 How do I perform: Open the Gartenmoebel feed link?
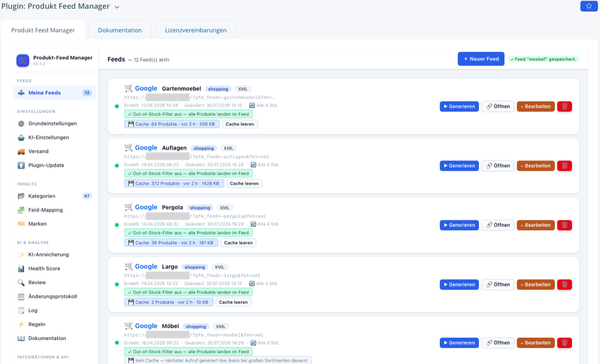tap(497, 106)
